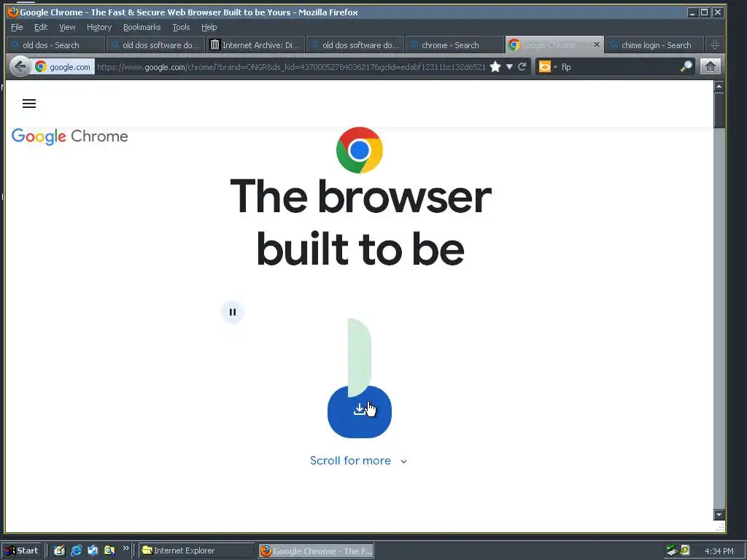The image size is (747, 560).
Task: Switch to the second tab old dos software do...
Action: click(x=156, y=45)
